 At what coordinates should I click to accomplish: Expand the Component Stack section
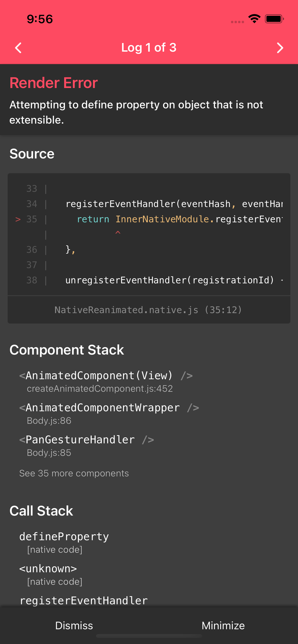point(66,349)
